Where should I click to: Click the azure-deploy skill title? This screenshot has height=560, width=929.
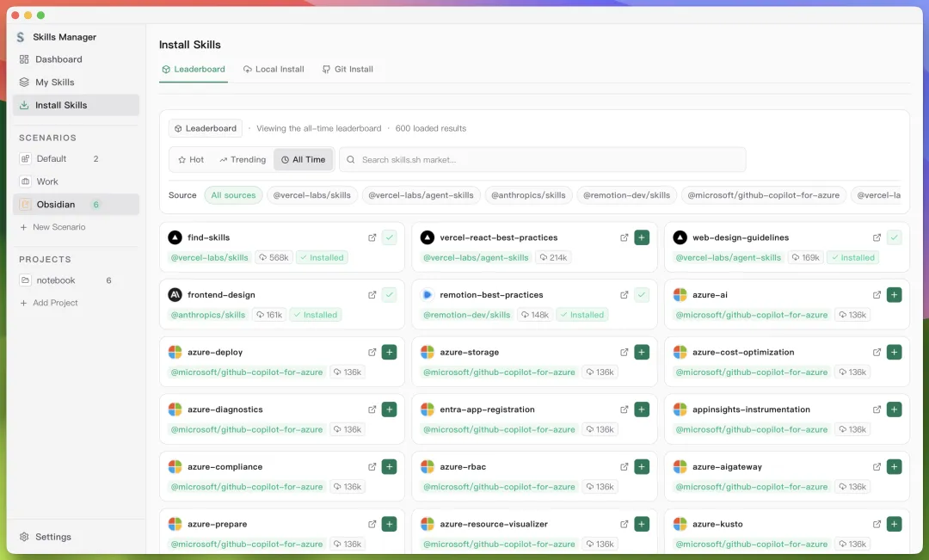(215, 352)
